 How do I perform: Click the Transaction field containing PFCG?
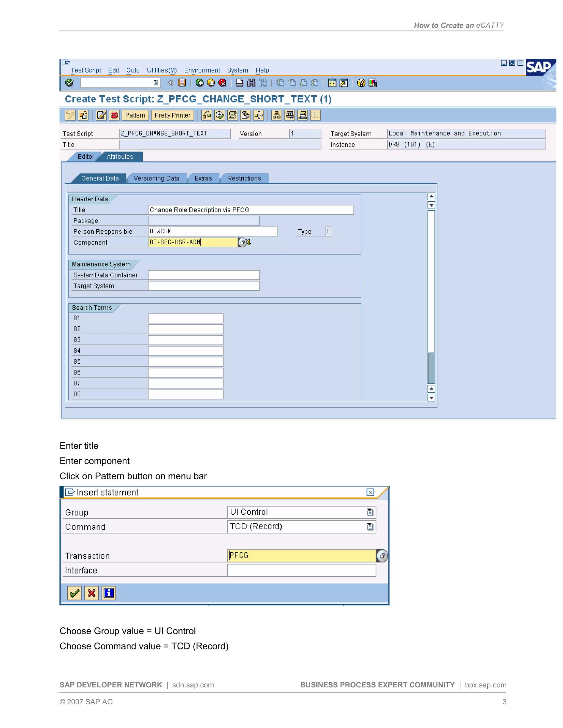click(302, 556)
